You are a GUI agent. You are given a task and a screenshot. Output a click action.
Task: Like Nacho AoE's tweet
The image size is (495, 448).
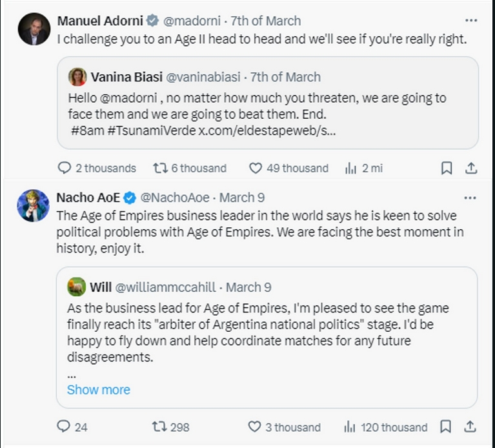[x=256, y=427]
